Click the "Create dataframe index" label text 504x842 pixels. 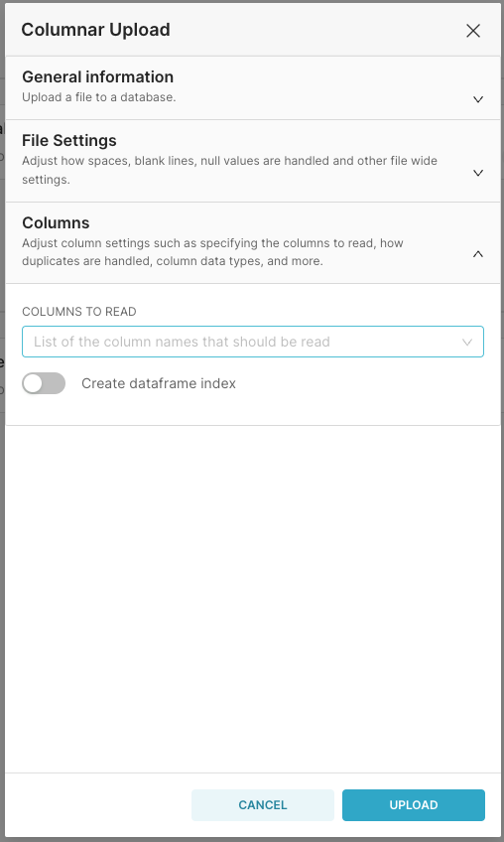[x=159, y=383]
